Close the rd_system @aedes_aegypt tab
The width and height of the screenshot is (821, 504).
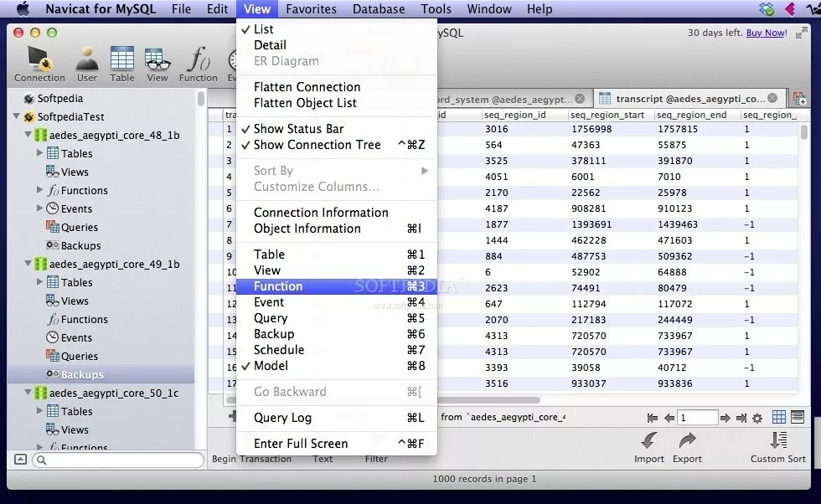point(580,99)
